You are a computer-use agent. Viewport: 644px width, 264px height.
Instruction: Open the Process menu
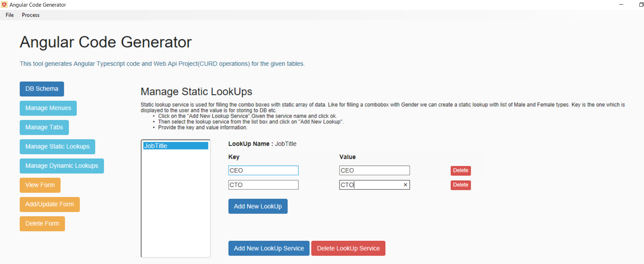coord(31,15)
